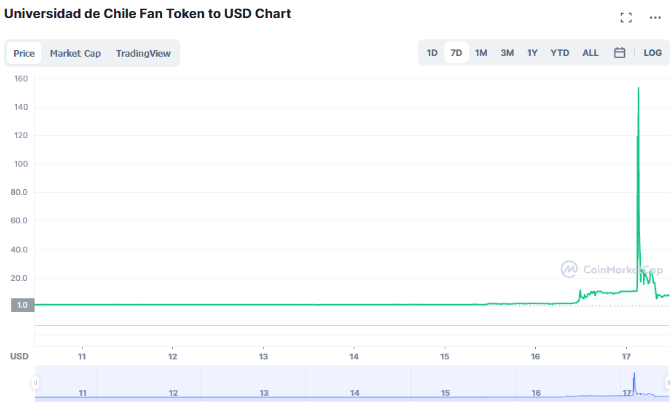Click the 60.0 y-axis label

19,221
